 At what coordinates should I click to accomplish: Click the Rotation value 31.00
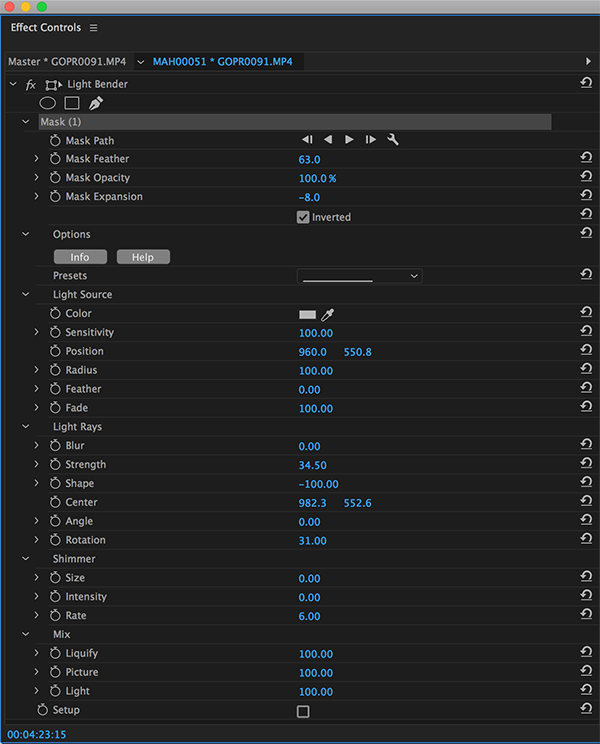coord(312,541)
